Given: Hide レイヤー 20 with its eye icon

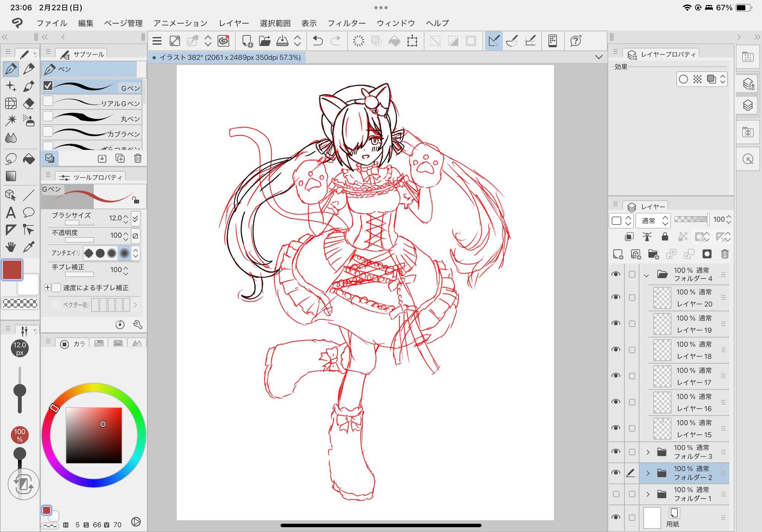Looking at the screenshot, I should [616, 297].
